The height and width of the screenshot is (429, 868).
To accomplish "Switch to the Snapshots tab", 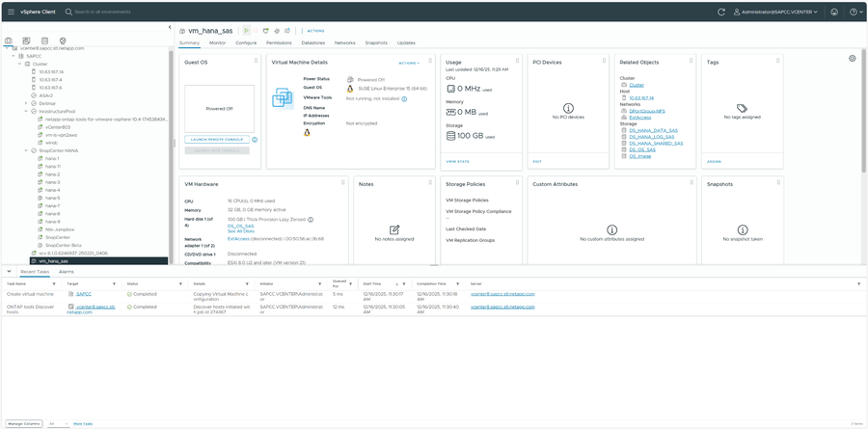I will coord(376,42).
